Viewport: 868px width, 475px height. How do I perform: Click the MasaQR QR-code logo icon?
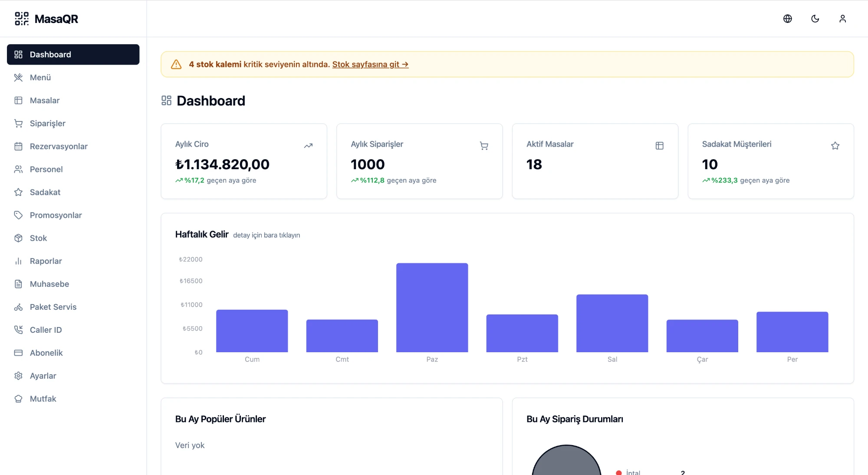22,19
